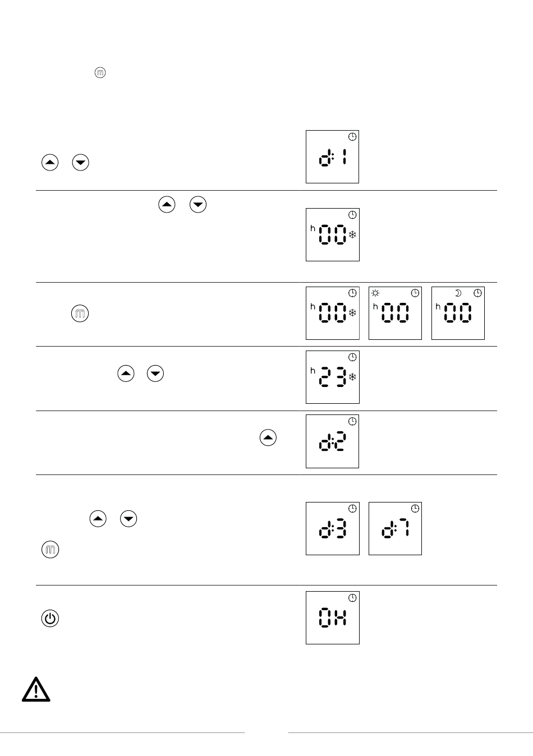
Task: Click the up arrow beside the d:2 display
Action: (268, 437)
